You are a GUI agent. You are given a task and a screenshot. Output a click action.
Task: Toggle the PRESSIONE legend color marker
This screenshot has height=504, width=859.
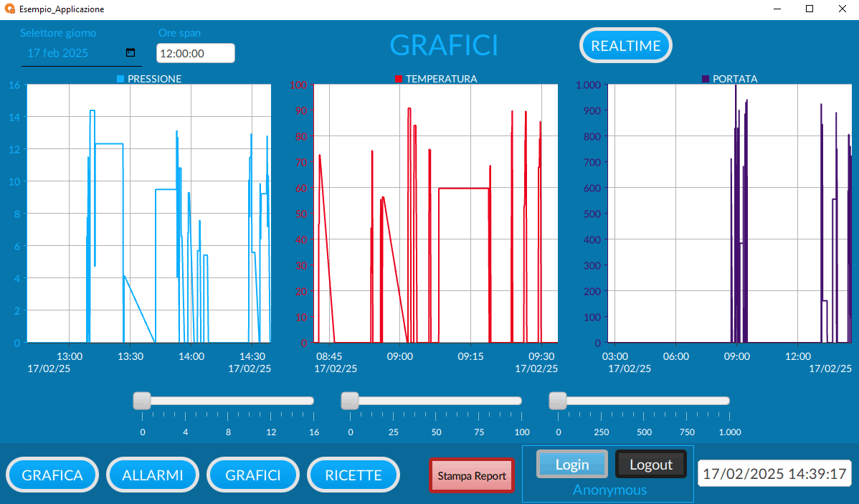[x=120, y=79]
